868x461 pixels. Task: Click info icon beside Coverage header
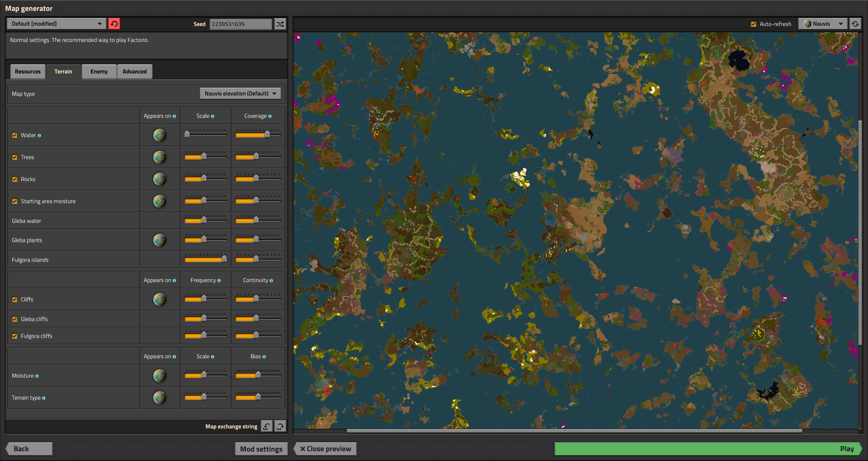click(270, 116)
